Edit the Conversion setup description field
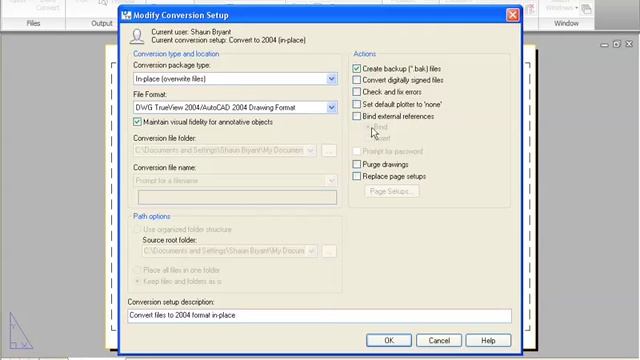Image resolution: width=640 pixels, height=360 pixels. coord(319,316)
